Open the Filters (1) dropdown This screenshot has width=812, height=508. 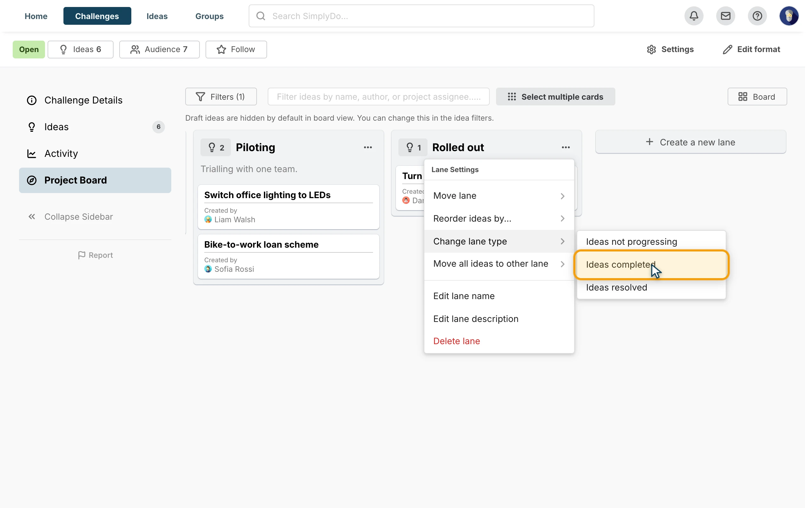coord(221,97)
